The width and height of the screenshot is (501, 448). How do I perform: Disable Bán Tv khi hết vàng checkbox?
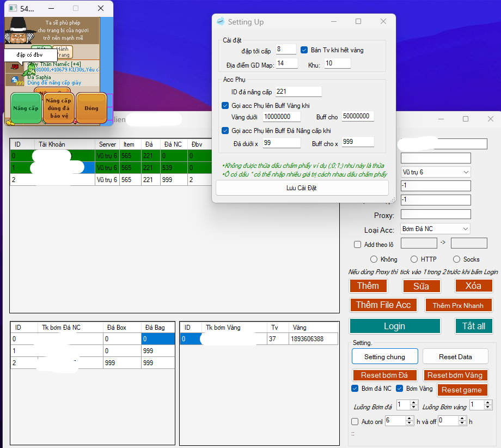click(304, 50)
